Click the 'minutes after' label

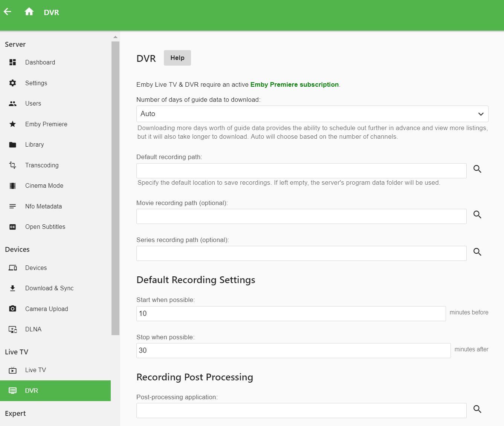[472, 349]
